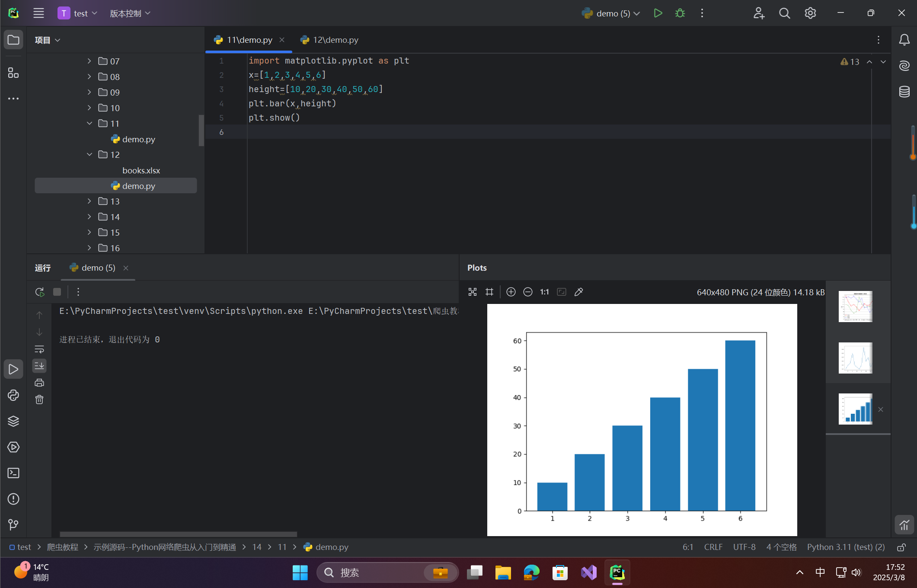Clear run output with trash icon
Image resolution: width=917 pixels, height=588 pixels.
[39, 399]
